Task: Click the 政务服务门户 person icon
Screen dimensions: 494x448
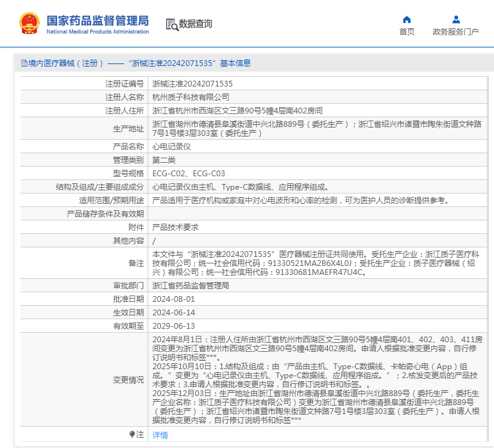Action: 456,19
